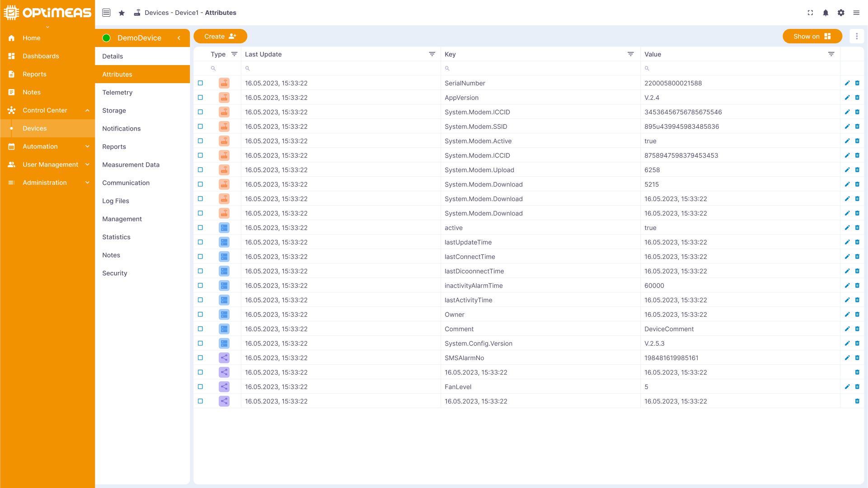This screenshot has width=868, height=488.
Task: Select the lastUpdateTime row checkbox
Action: 201,242
